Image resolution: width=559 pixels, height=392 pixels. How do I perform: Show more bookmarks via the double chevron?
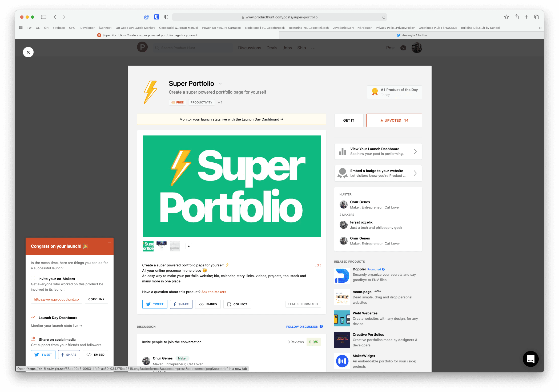tap(540, 28)
